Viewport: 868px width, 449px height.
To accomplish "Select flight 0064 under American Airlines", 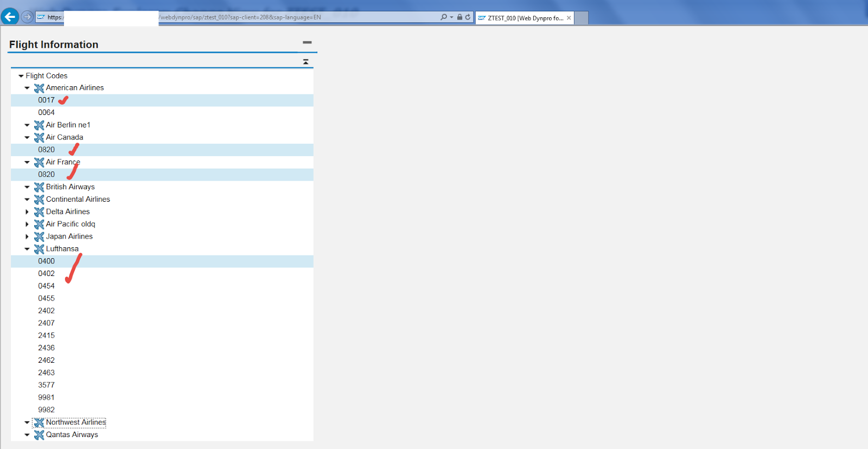I will point(162,113).
